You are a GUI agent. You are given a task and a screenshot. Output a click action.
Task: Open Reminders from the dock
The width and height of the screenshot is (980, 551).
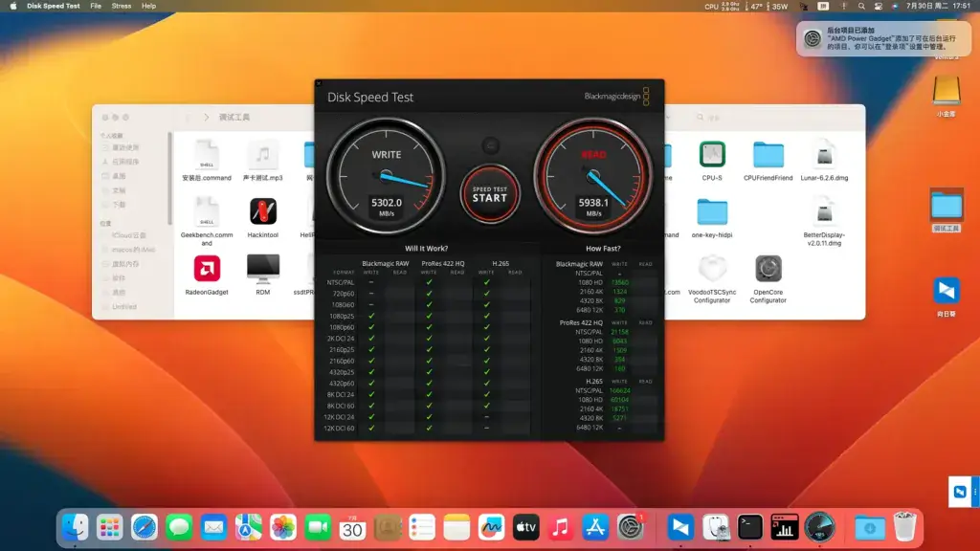(x=422, y=528)
